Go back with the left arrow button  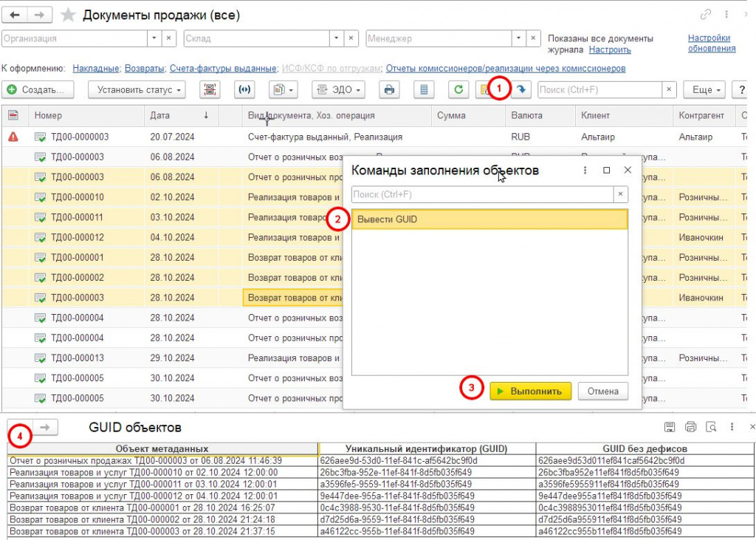click(x=15, y=15)
